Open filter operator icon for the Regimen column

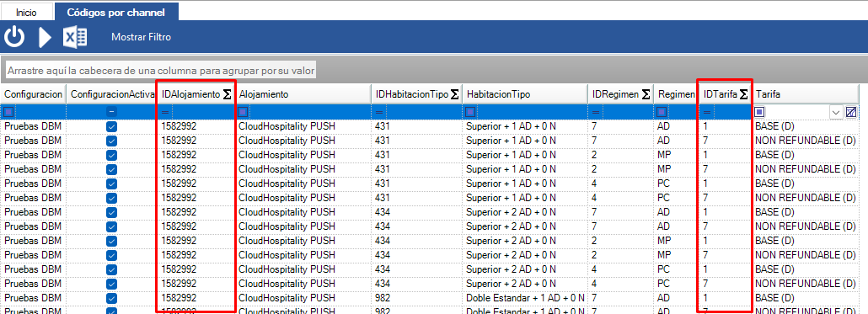click(661, 112)
